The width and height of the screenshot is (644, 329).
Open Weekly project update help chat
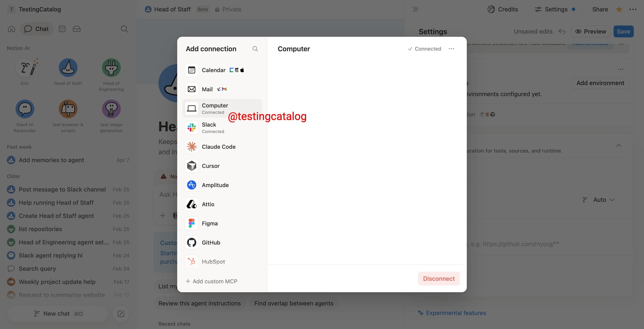68,282
